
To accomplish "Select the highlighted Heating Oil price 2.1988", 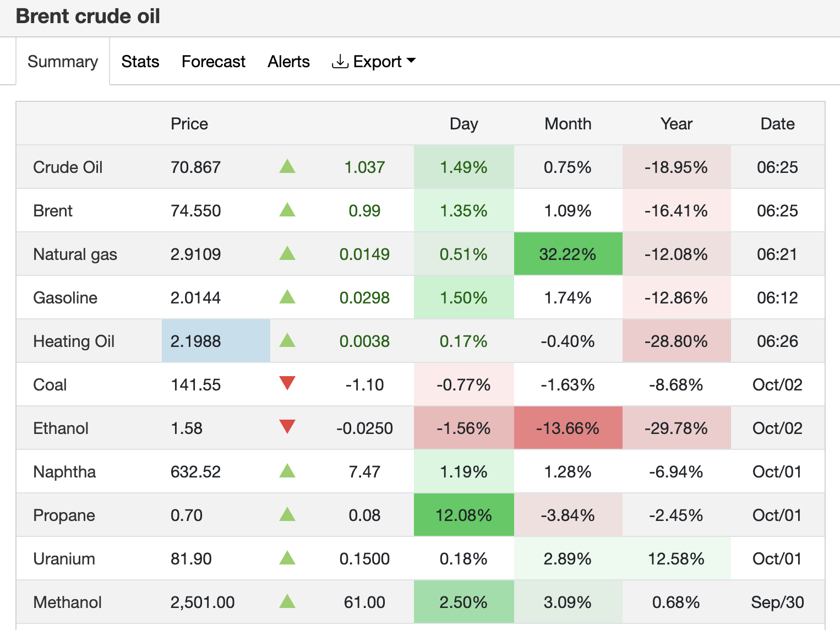I will tap(216, 341).
